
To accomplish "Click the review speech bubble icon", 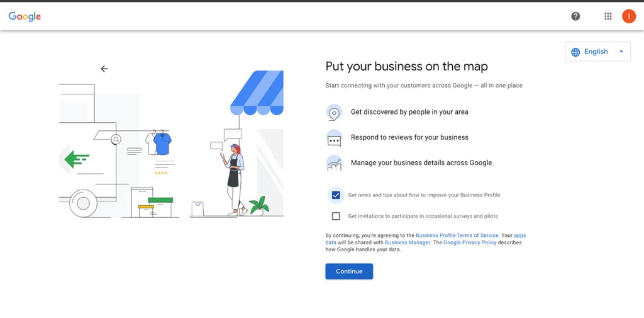I will pyautogui.click(x=335, y=138).
